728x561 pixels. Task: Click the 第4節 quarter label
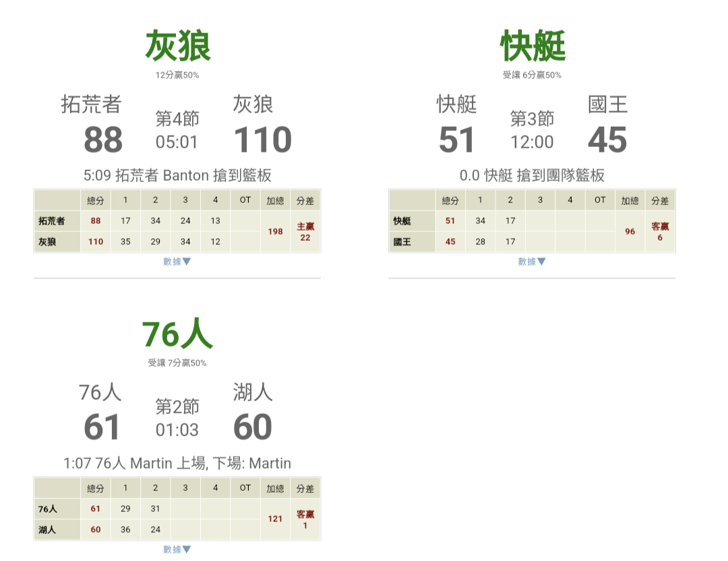[x=177, y=119]
